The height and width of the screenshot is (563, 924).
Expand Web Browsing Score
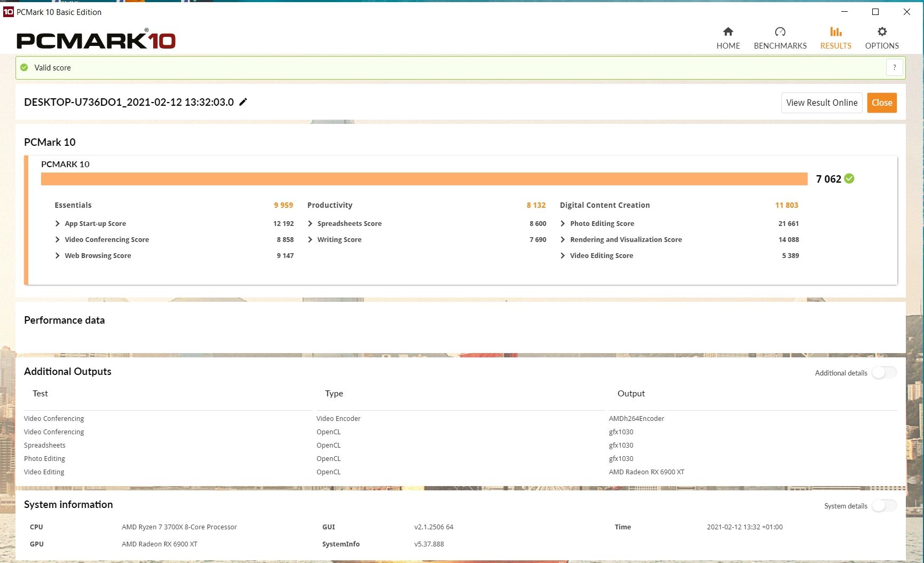(57, 255)
